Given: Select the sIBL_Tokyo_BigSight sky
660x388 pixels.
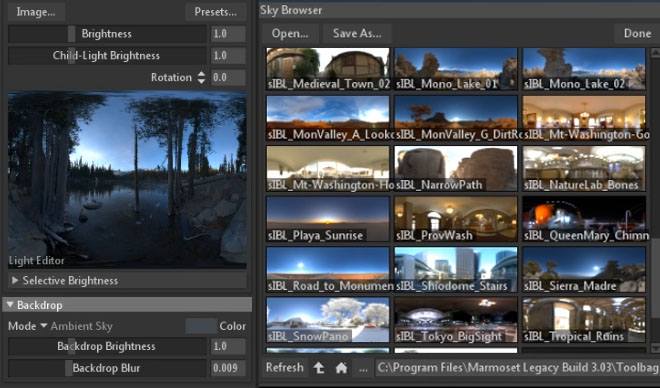Looking at the screenshot, I should click(456, 320).
